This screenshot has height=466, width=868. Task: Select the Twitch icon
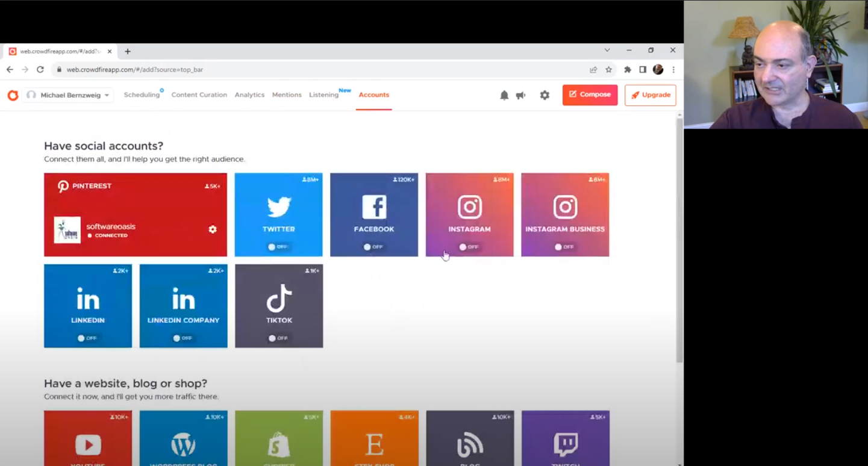coord(564,446)
